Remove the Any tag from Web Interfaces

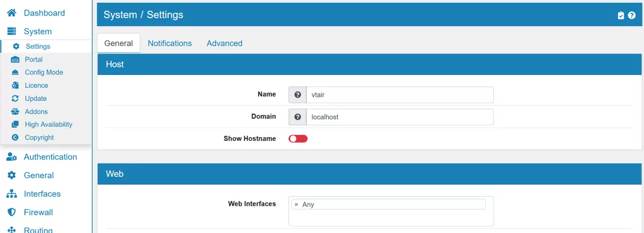[x=296, y=205]
